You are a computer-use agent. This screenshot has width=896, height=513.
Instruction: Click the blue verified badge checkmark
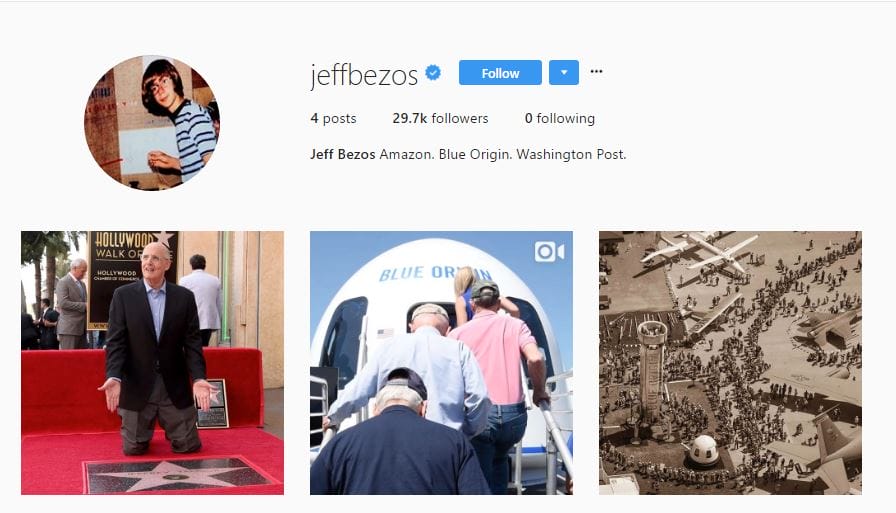pyautogui.click(x=433, y=73)
